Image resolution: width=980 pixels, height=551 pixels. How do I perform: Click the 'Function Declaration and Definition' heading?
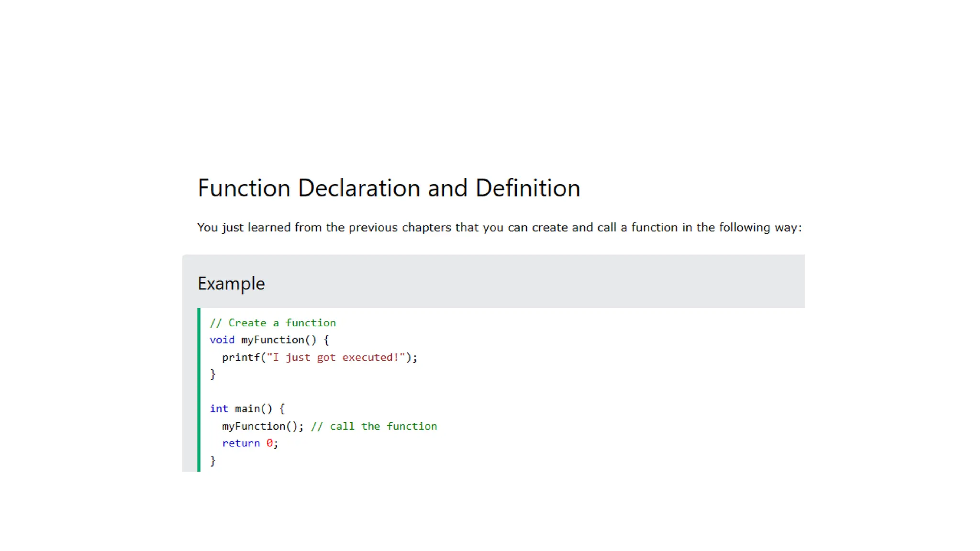pyautogui.click(x=389, y=188)
